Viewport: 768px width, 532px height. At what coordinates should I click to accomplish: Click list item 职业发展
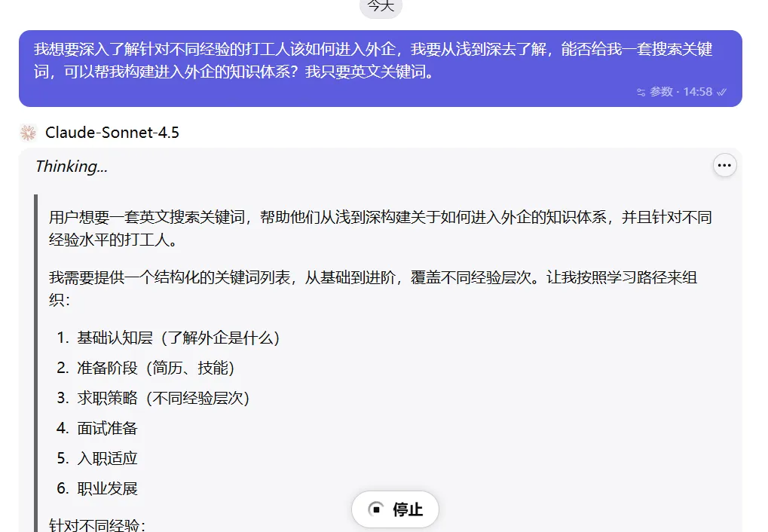pyautogui.click(x=107, y=488)
